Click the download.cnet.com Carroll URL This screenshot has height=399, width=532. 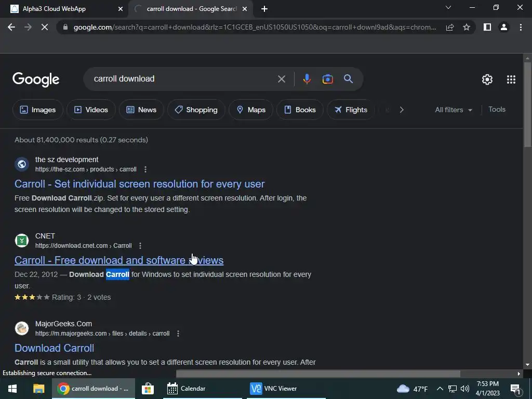click(x=84, y=246)
